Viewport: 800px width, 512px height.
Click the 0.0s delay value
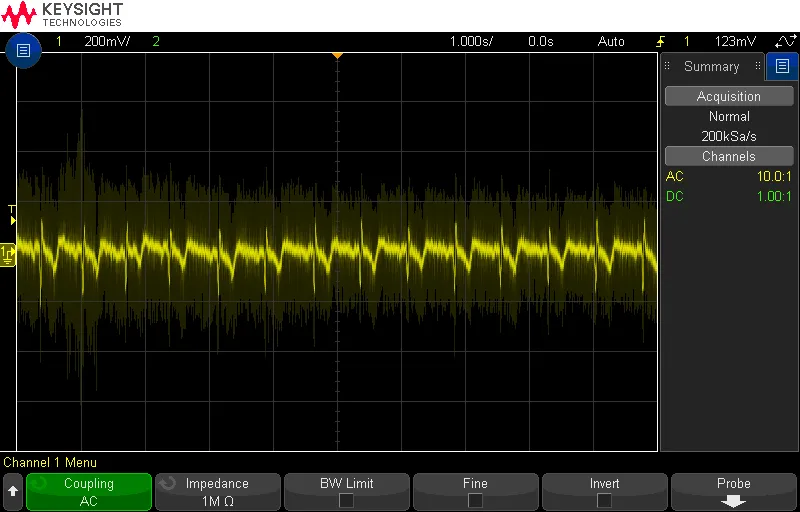tap(541, 42)
